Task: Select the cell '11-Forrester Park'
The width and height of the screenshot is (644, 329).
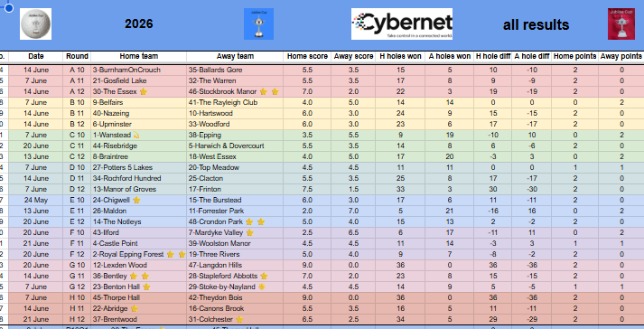Action: point(235,211)
